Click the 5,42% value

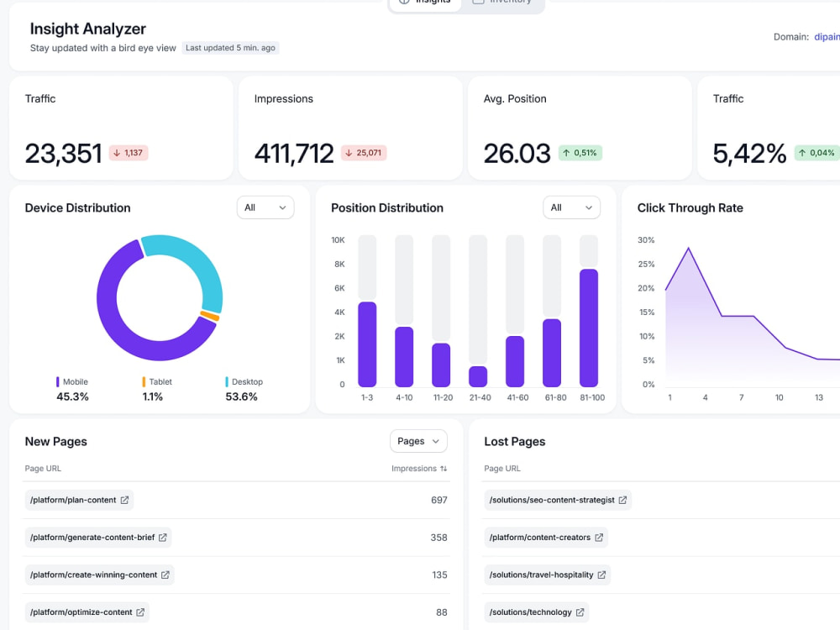pyautogui.click(x=749, y=154)
